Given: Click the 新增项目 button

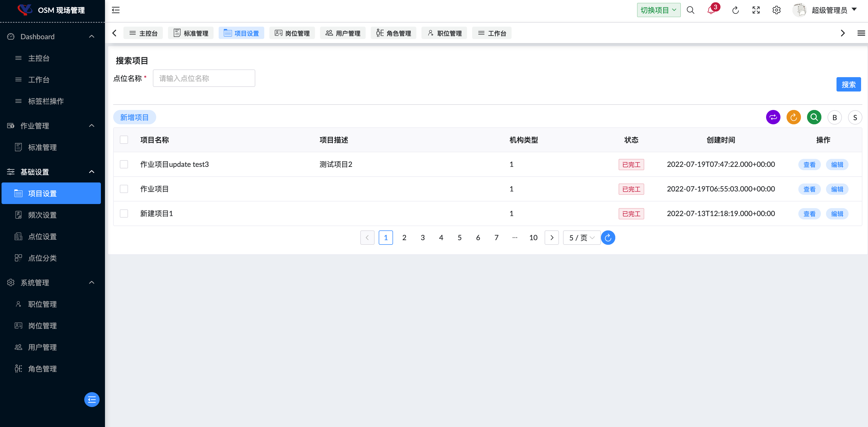Looking at the screenshot, I should [x=134, y=117].
